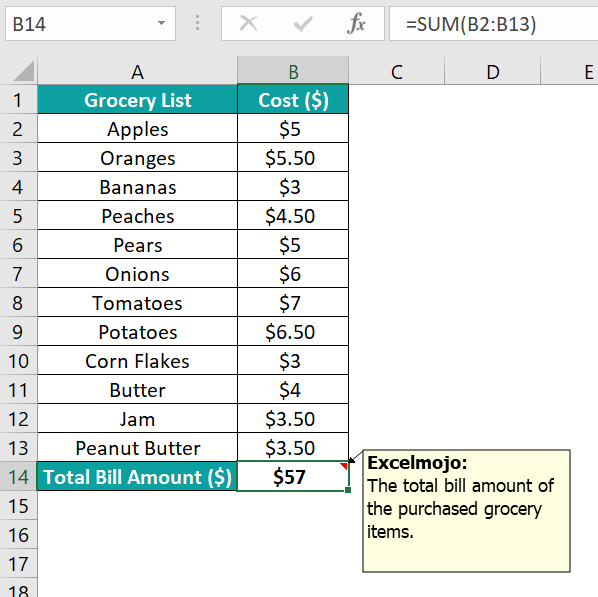
Task: Select the Peanut Butter cell
Action: click(137, 448)
